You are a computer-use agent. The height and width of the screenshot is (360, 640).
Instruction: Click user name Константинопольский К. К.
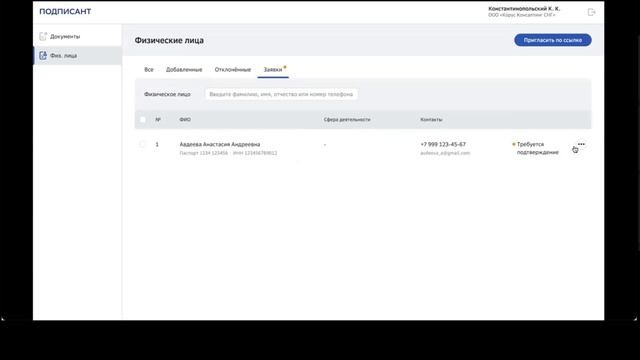pyautogui.click(x=524, y=9)
